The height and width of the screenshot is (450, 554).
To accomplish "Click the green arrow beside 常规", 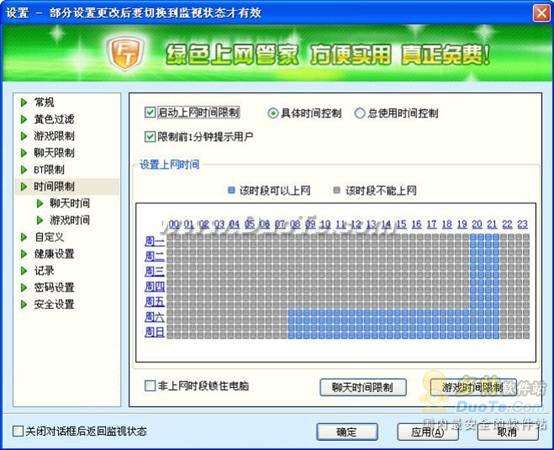I will (x=24, y=102).
